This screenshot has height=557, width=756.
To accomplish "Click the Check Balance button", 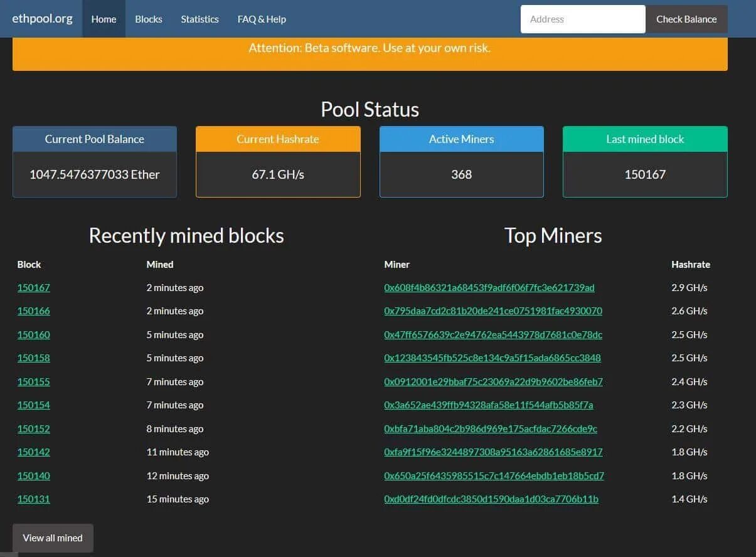I will pyautogui.click(x=686, y=19).
